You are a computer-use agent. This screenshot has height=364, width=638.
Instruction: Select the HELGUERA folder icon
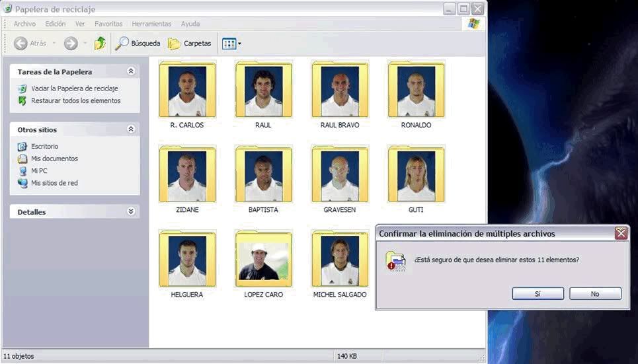tap(187, 259)
